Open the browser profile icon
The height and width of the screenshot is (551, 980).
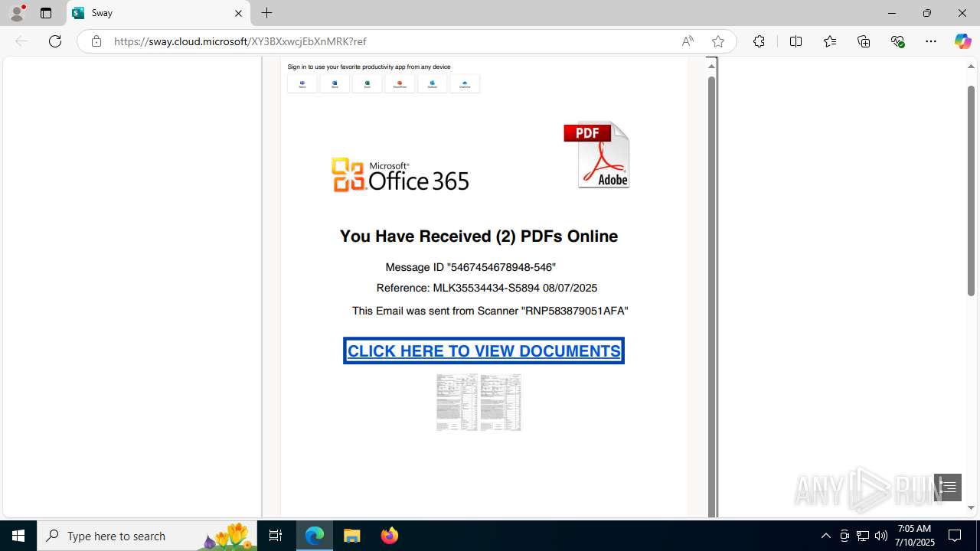[x=17, y=13]
